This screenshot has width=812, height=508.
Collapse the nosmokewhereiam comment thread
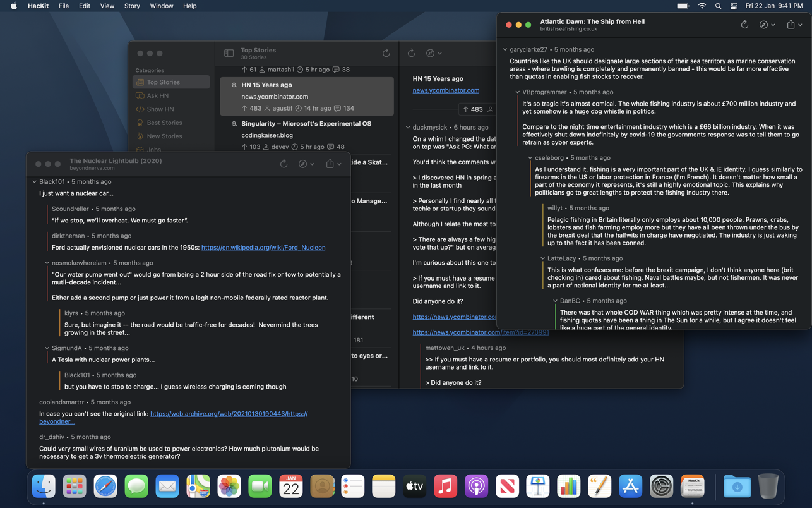tap(47, 263)
